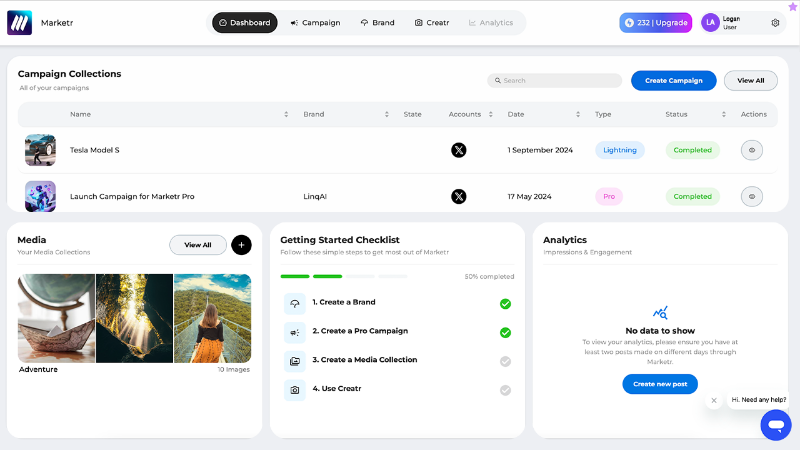Viewport: 800px width, 450px height.
Task: Add media with the black plus icon
Action: 241,245
